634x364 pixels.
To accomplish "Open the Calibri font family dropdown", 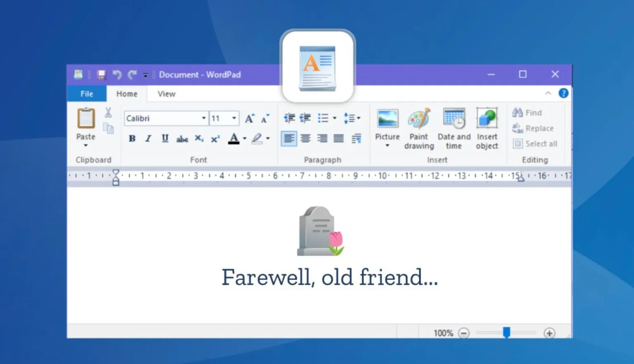I will tap(203, 118).
